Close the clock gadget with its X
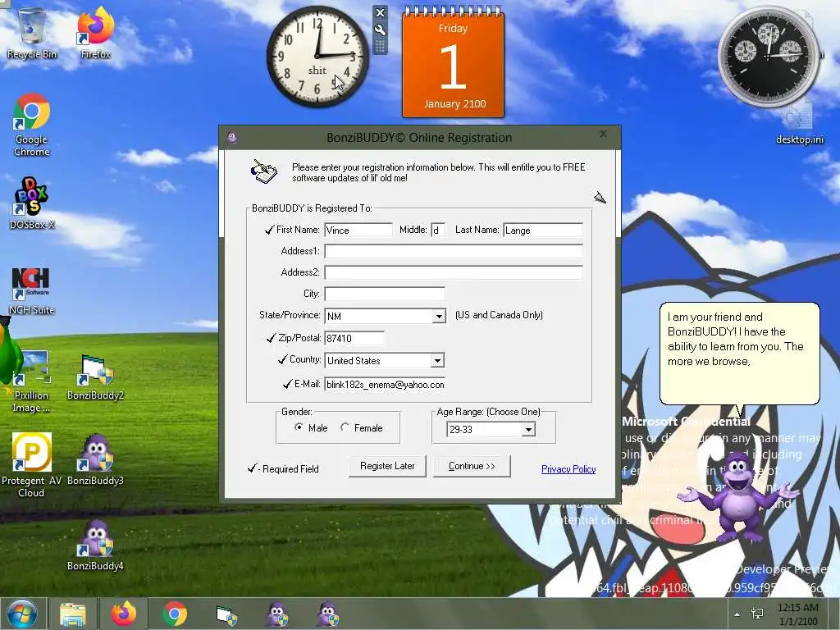The height and width of the screenshot is (630, 840). coord(380,12)
